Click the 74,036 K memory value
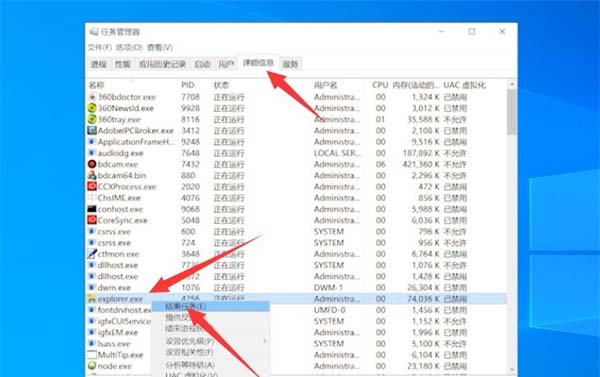This screenshot has height=377, width=600. (x=424, y=299)
